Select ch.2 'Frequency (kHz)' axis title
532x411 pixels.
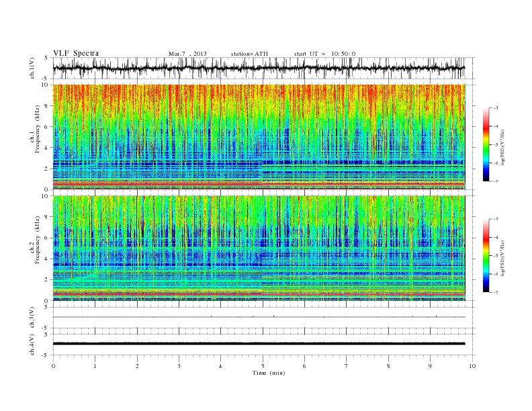pyautogui.click(x=37, y=239)
